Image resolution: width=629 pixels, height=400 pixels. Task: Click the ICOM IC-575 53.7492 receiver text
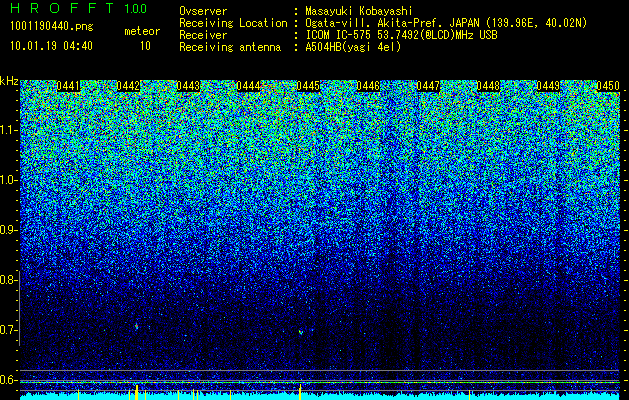(x=401, y=35)
